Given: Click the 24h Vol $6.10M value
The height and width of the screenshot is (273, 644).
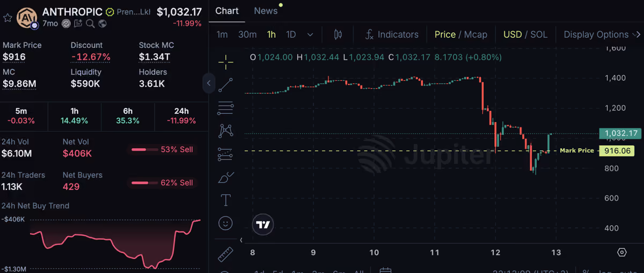Looking at the screenshot, I should 17,154.
